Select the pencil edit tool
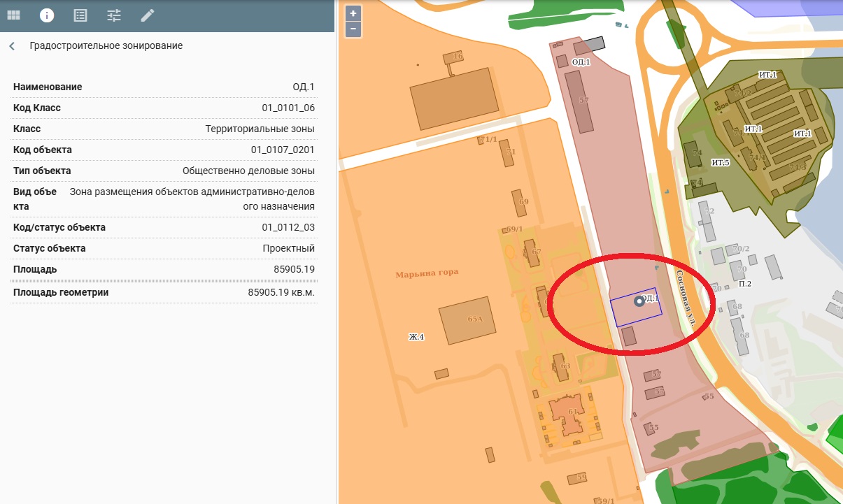The image size is (843, 504). pyautogui.click(x=147, y=15)
